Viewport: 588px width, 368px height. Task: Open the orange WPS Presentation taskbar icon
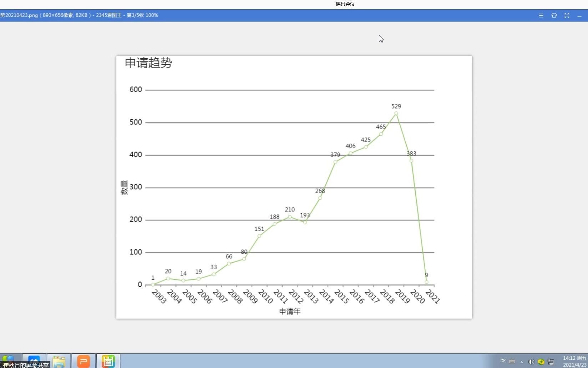pyautogui.click(x=83, y=361)
